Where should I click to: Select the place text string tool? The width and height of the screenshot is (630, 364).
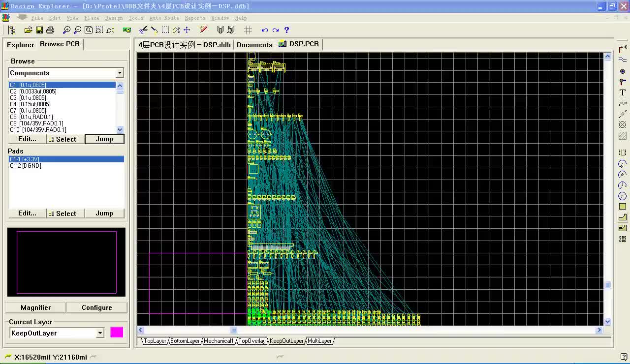(x=623, y=92)
